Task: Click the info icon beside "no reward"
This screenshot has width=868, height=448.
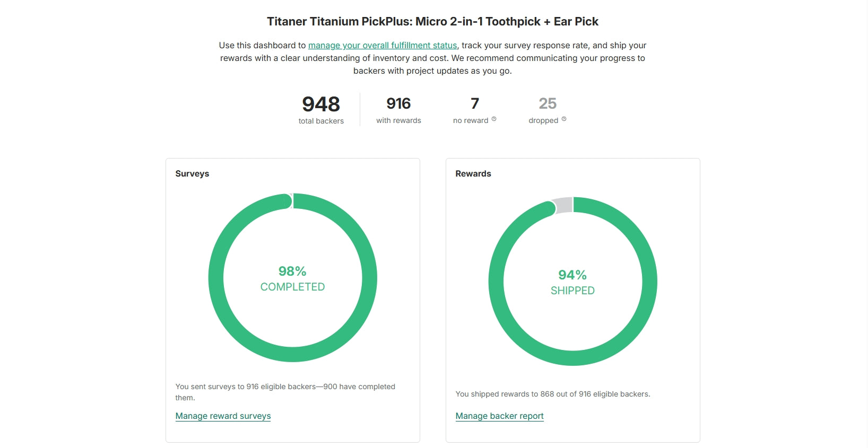Action: pos(494,119)
